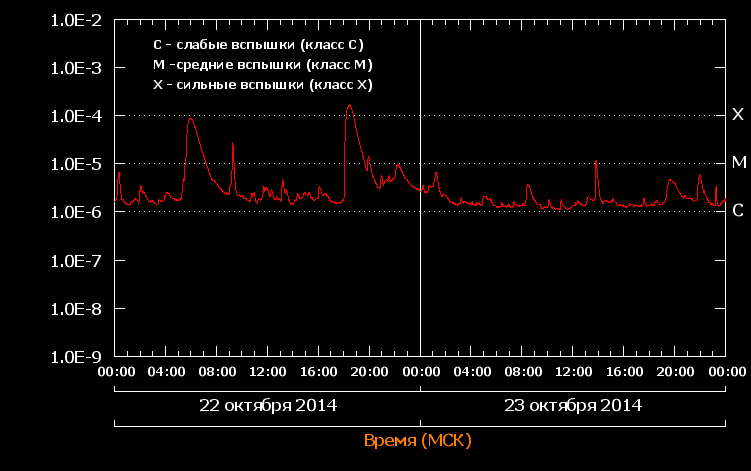
Task: Click the 1.0E-6 y-axis label
Action: click(76, 212)
